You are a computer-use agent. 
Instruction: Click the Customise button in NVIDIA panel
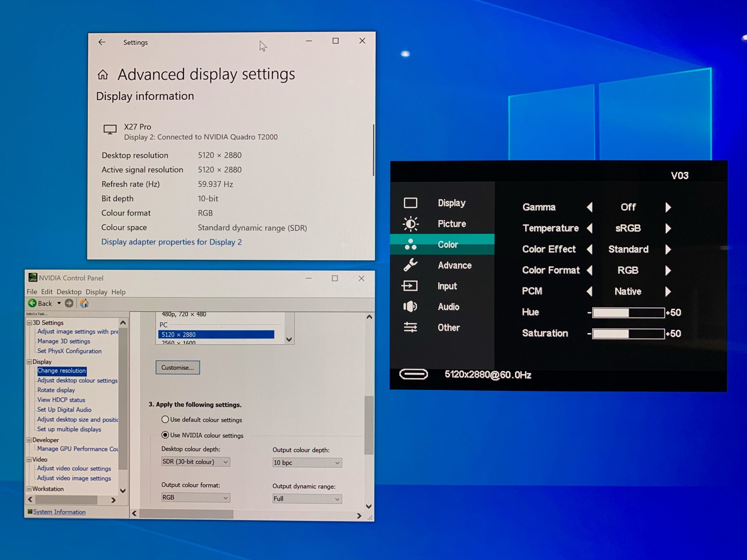(176, 367)
